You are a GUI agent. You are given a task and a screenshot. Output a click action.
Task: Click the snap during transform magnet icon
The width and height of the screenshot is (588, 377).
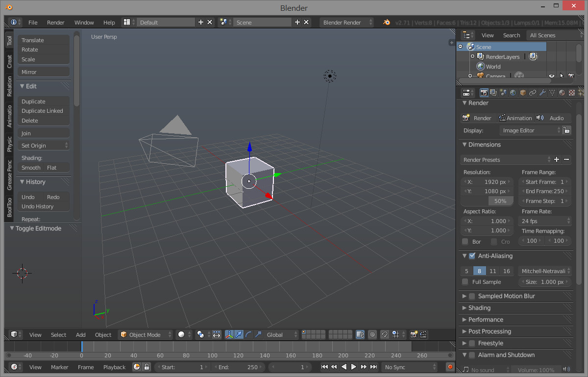click(x=385, y=334)
